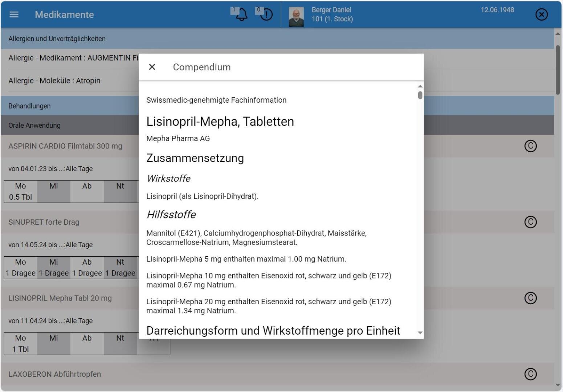
Task: Open Compendium icon for LISINOPRIL Mepha
Action: pyautogui.click(x=530, y=298)
